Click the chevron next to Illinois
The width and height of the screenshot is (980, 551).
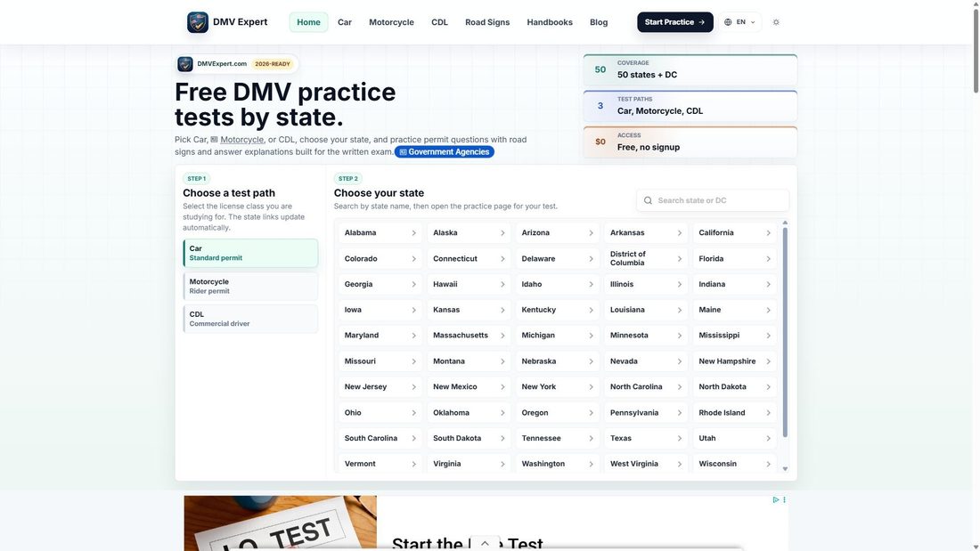pos(680,284)
